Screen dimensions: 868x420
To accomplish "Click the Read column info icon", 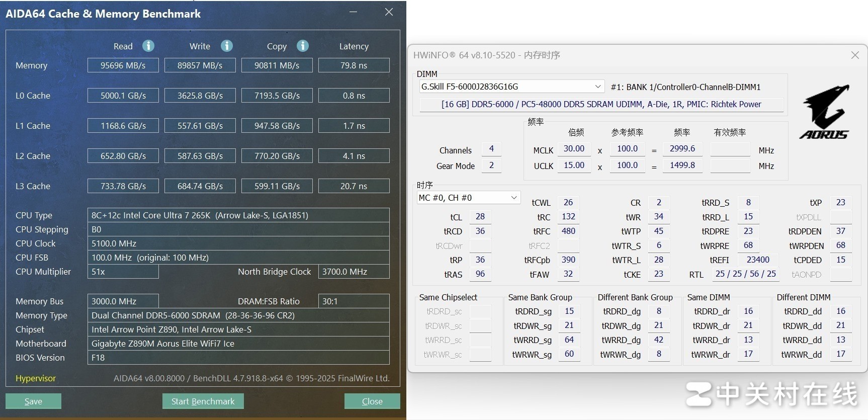I will point(148,46).
